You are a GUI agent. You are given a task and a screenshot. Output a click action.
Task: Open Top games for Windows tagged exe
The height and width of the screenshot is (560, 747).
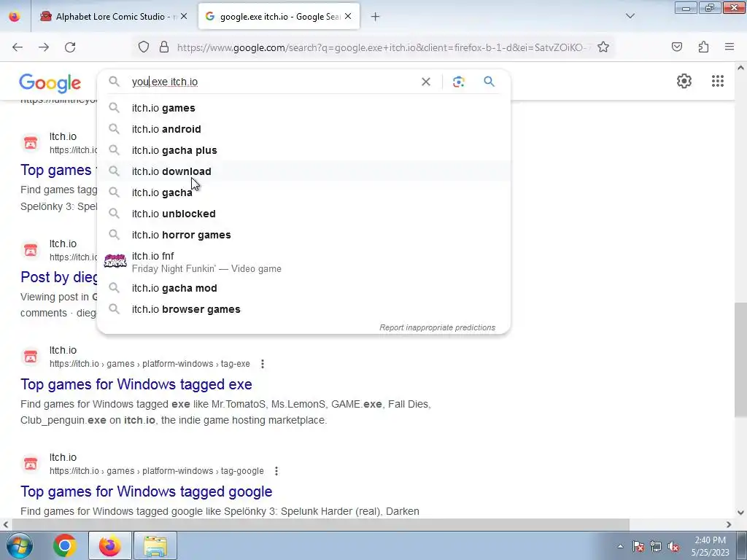pyautogui.click(x=136, y=384)
